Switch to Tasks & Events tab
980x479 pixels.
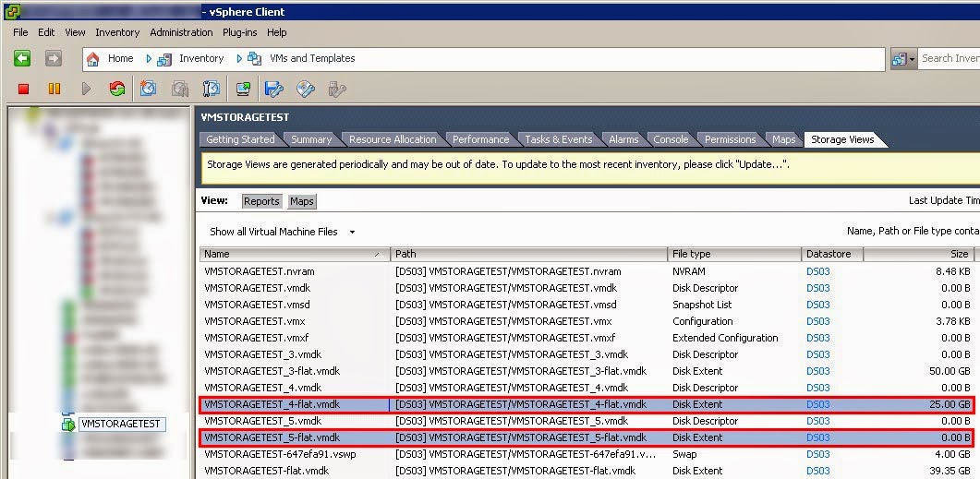tap(559, 139)
